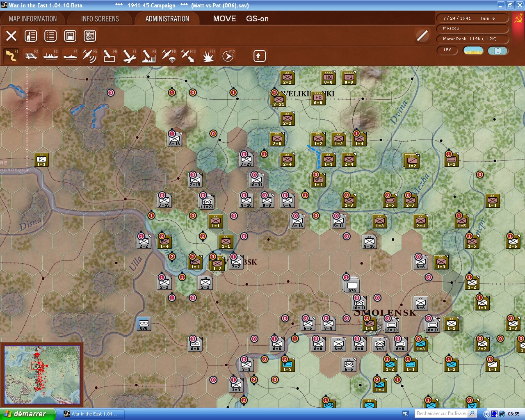Select the 7=23 infantry counter

coord(247,160)
